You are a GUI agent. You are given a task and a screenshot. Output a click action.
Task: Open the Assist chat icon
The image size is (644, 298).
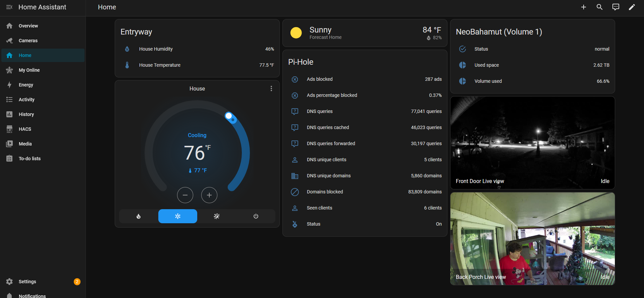click(616, 7)
